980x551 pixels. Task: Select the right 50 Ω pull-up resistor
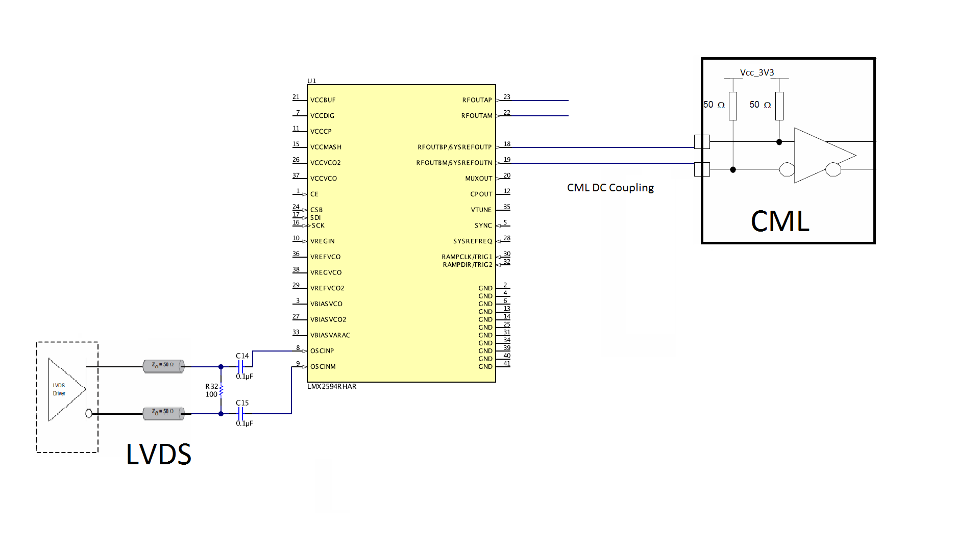[x=779, y=106]
